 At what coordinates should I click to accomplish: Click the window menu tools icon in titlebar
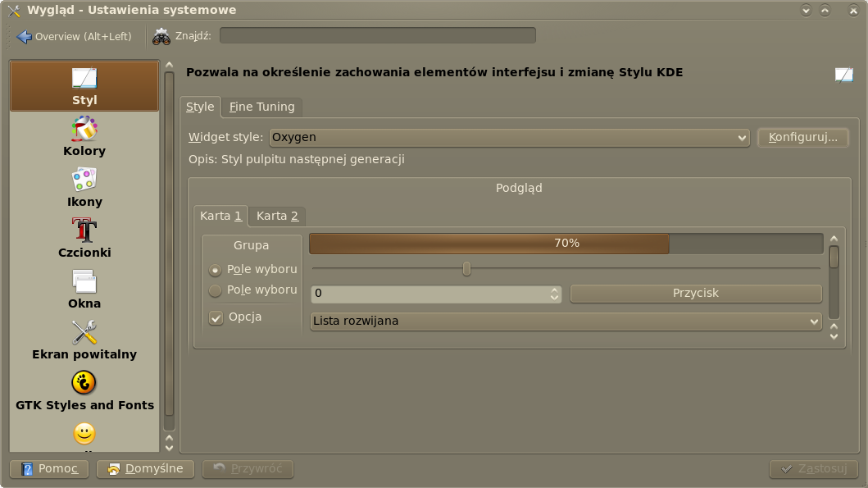pos(14,11)
